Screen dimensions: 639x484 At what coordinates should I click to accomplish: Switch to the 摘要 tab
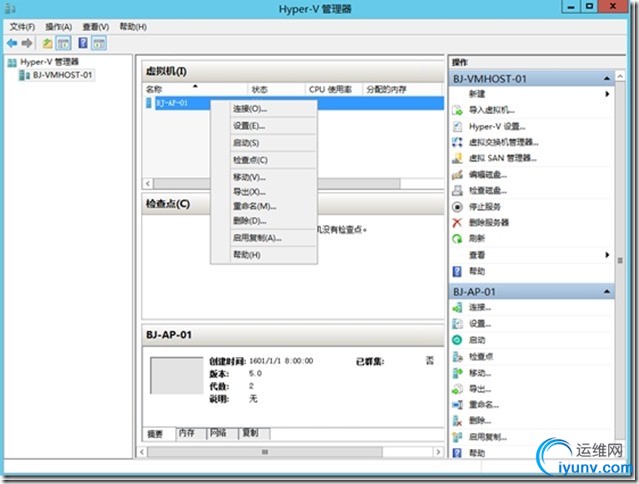click(155, 434)
